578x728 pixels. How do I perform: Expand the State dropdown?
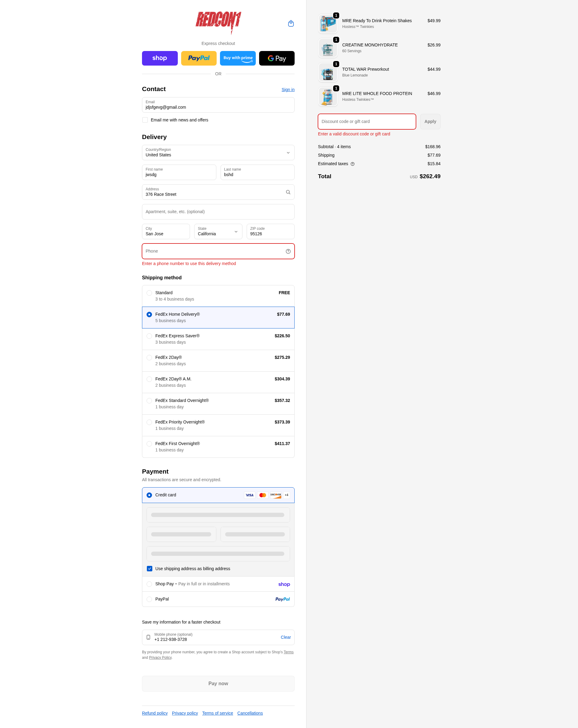218,232
